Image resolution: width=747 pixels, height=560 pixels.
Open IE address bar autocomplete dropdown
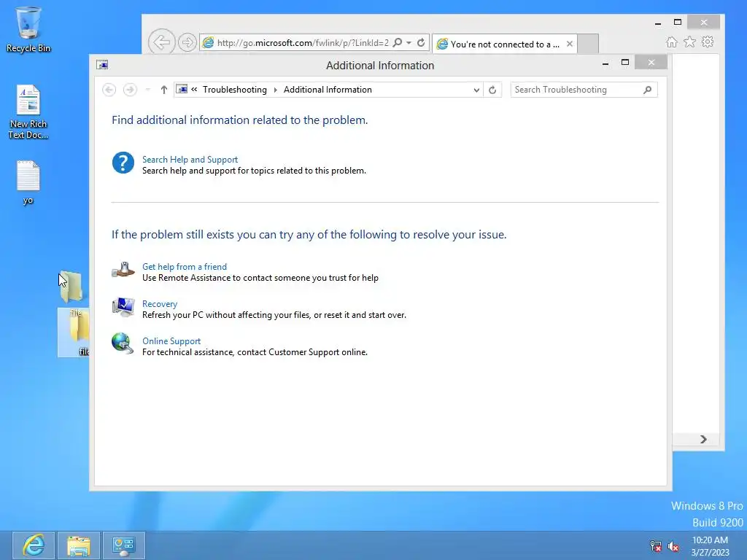(409, 42)
